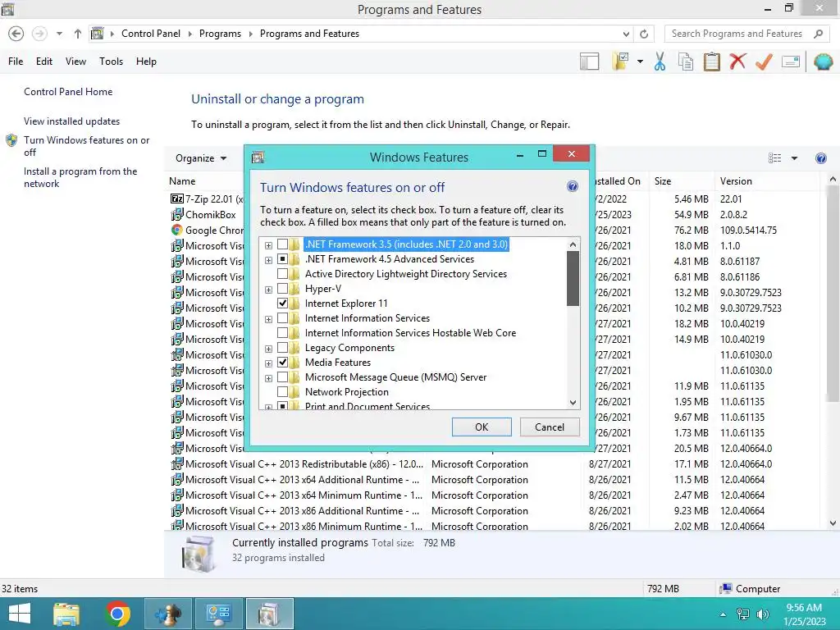Refresh the Programs and Features address bar
Image resolution: width=840 pixels, height=630 pixels.
(x=644, y=34)
